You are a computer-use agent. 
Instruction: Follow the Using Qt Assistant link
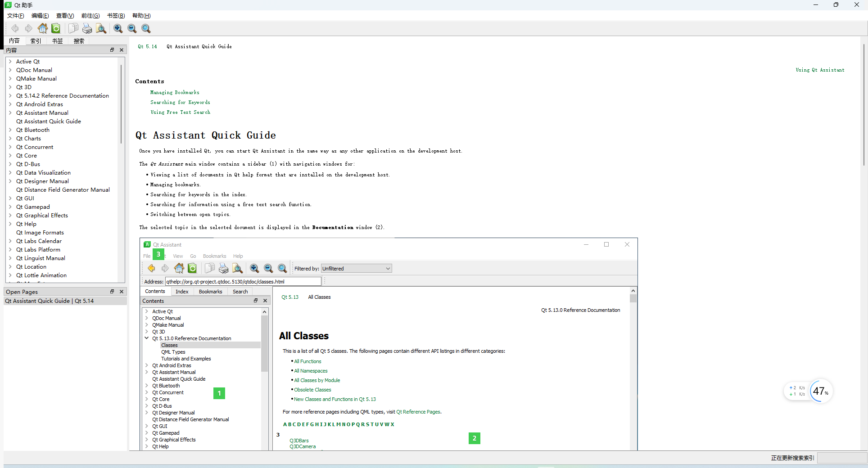(x=820, y=70)
